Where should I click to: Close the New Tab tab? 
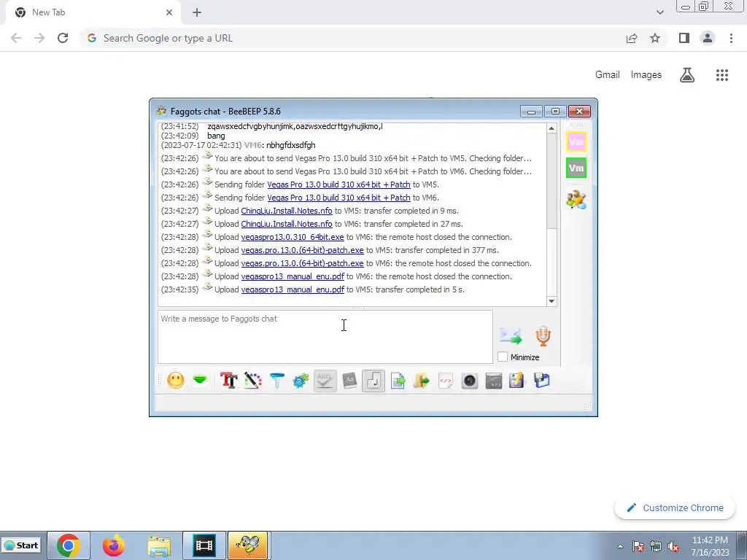pyautogui.click(x=169, y=12)
